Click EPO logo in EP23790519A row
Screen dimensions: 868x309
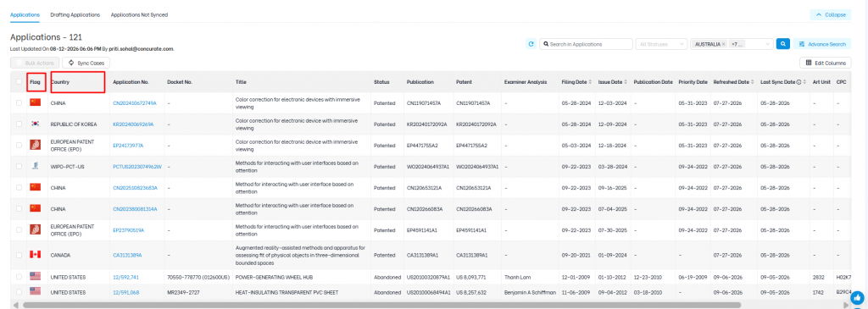pos(36,229)
